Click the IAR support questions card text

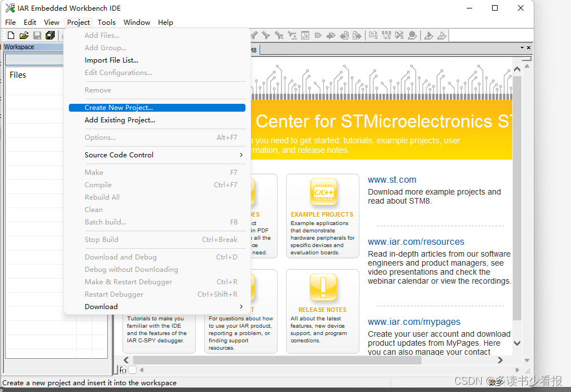click(x=241, y=333)
